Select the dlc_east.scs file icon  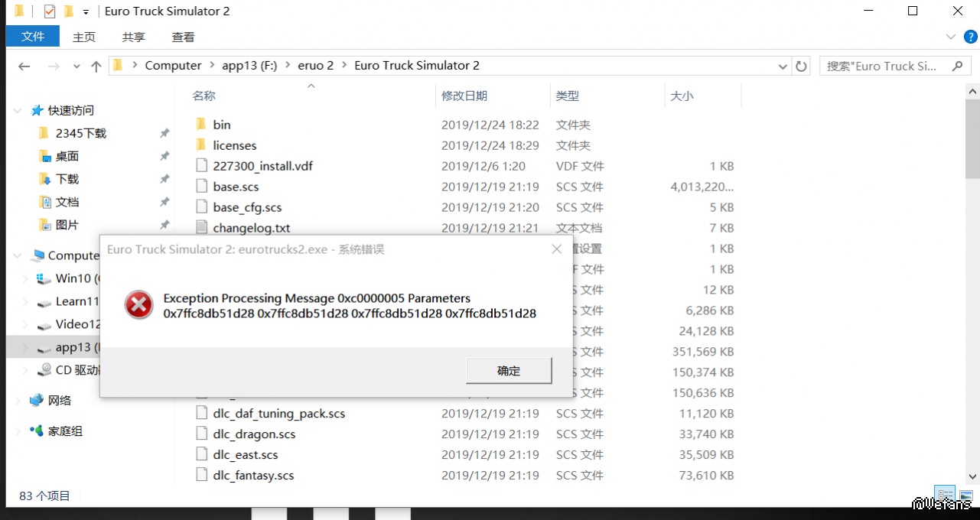pos(201,454)
